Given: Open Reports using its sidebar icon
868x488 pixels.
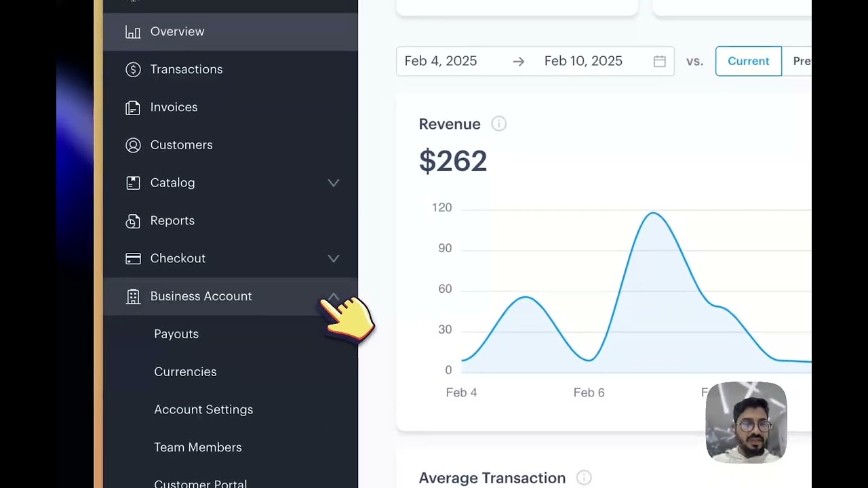Looking at the screenshot, I should (x=133, y=220).
